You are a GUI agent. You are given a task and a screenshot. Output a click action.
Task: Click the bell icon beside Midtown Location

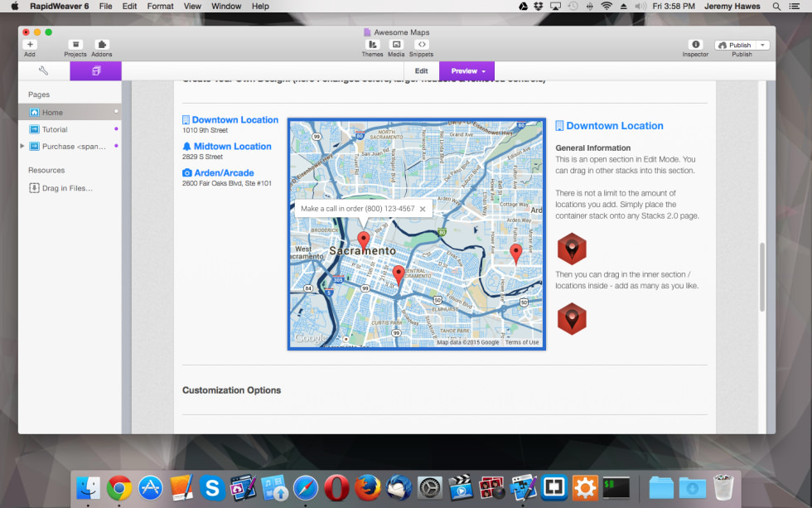click(187, 147)
